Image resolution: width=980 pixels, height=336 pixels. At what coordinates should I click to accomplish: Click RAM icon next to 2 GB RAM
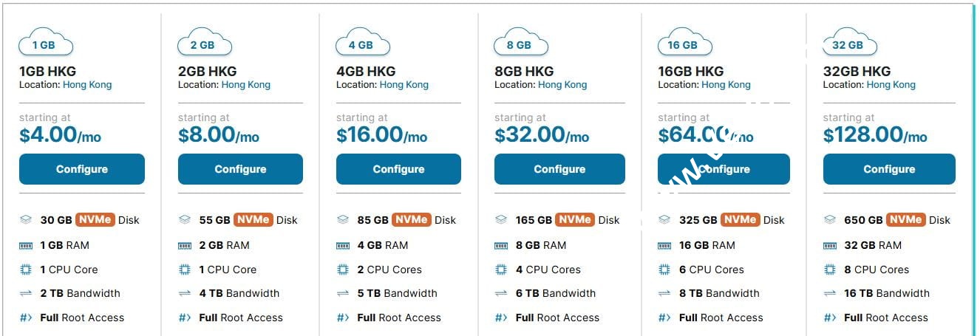coord(185,245)
